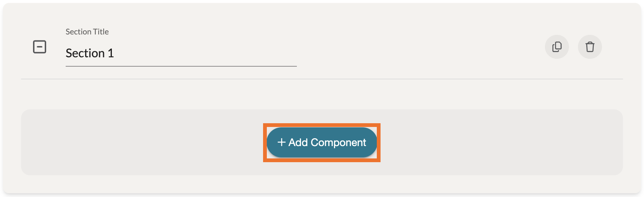644x197 pixels.
Task: Click the horizontal divider below the section header
Action: click(322, 79)
